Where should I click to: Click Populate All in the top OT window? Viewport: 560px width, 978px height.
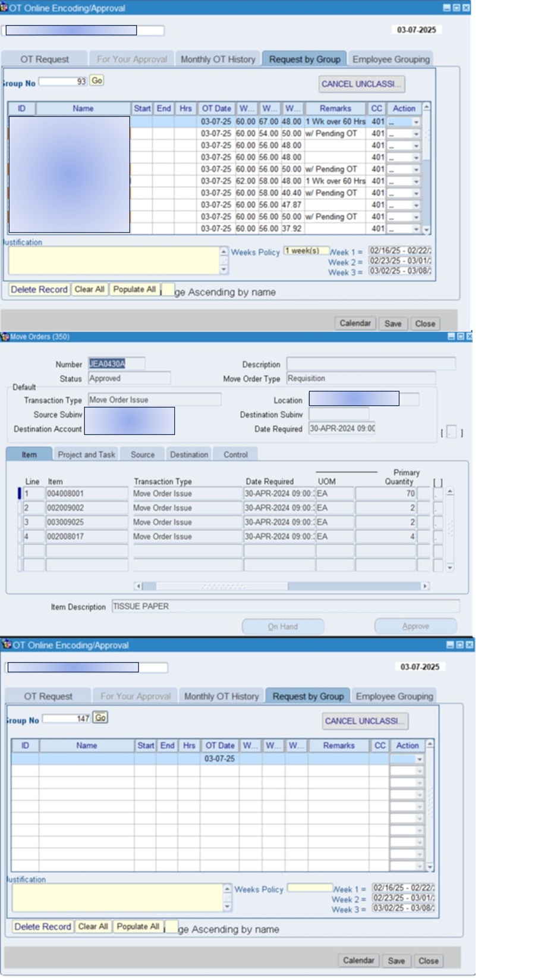click(134, 290)
